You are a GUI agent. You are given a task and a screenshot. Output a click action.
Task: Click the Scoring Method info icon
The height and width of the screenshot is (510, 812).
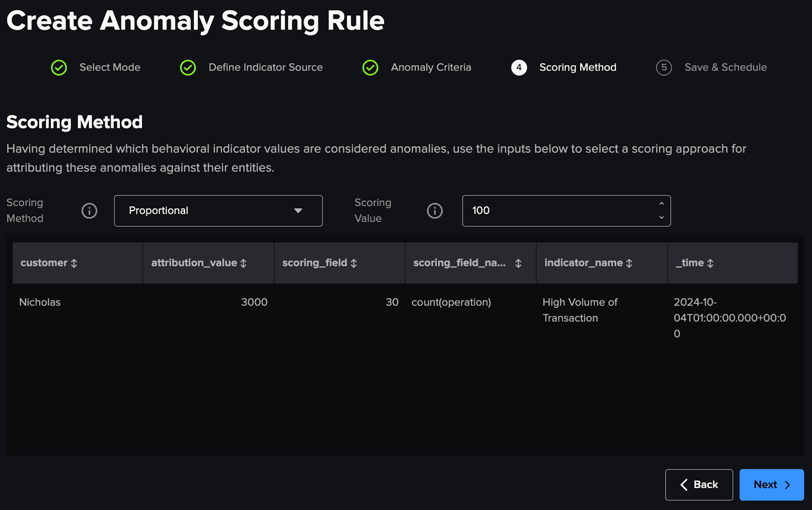(89, 211)
